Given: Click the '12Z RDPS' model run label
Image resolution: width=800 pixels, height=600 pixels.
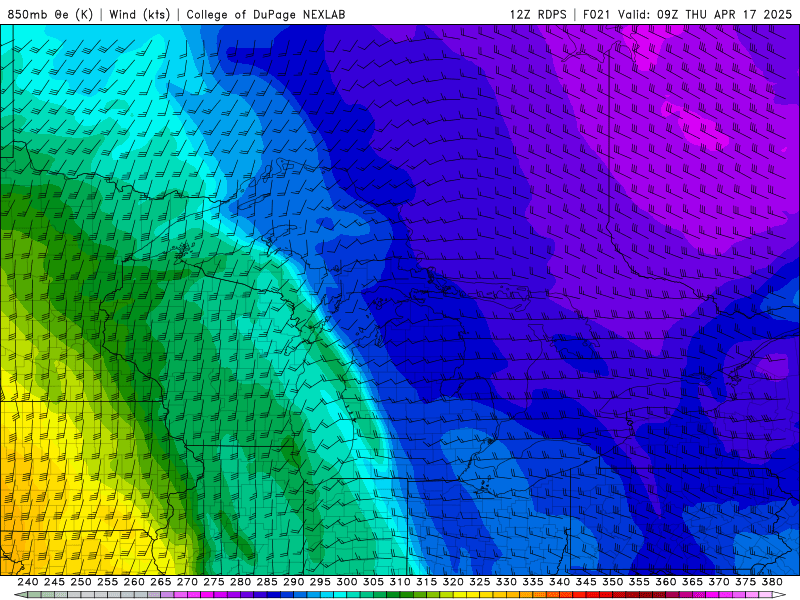Looking at the screenshot, I should [x=538, y=14].
